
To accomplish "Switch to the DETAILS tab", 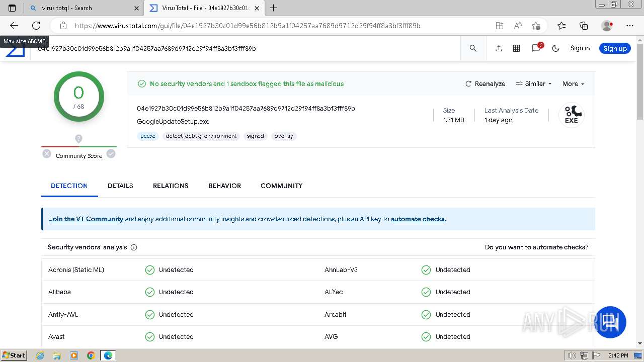I will [120, 186].
